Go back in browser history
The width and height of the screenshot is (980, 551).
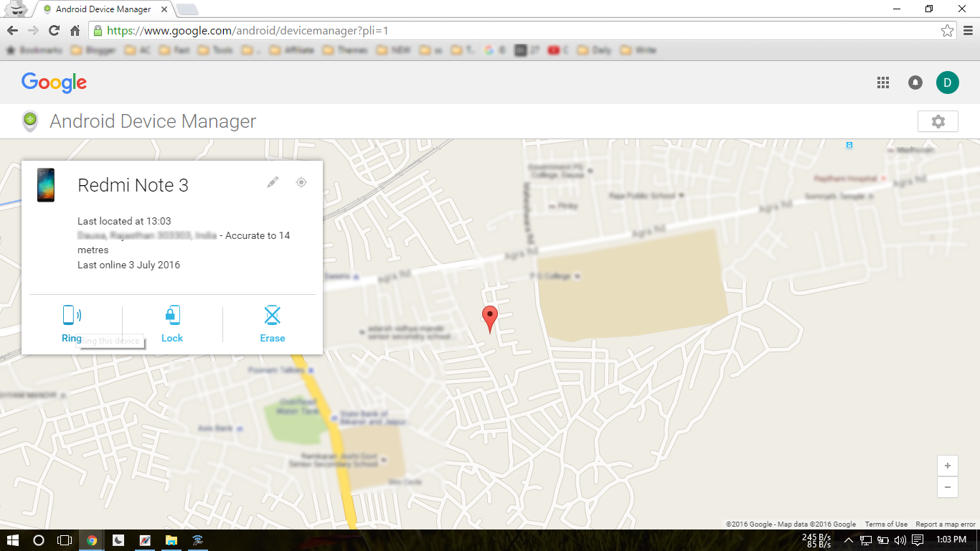pyautogui.click(x=12, y=31)
